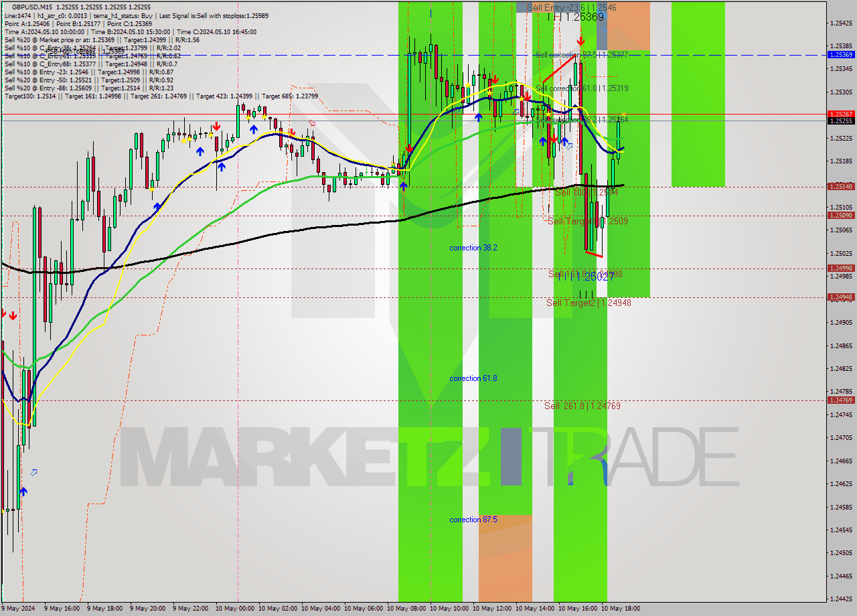Click the '10 May 08:00' time axis label
857x616 pixels.
(x=405, y=609)
